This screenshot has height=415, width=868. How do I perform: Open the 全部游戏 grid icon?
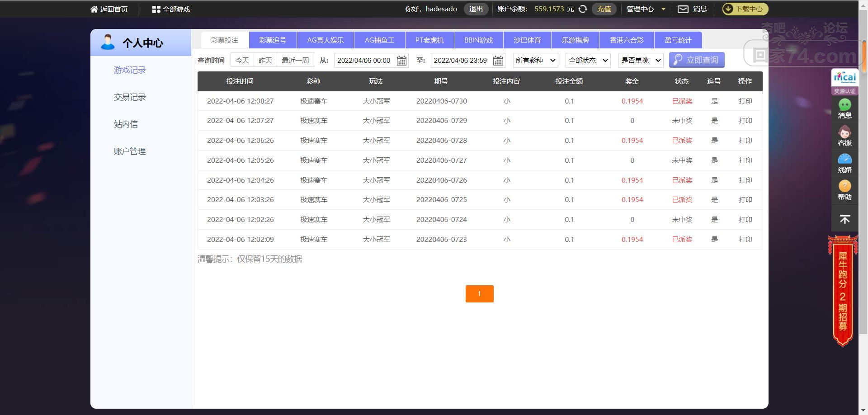[x=156, y=9]
